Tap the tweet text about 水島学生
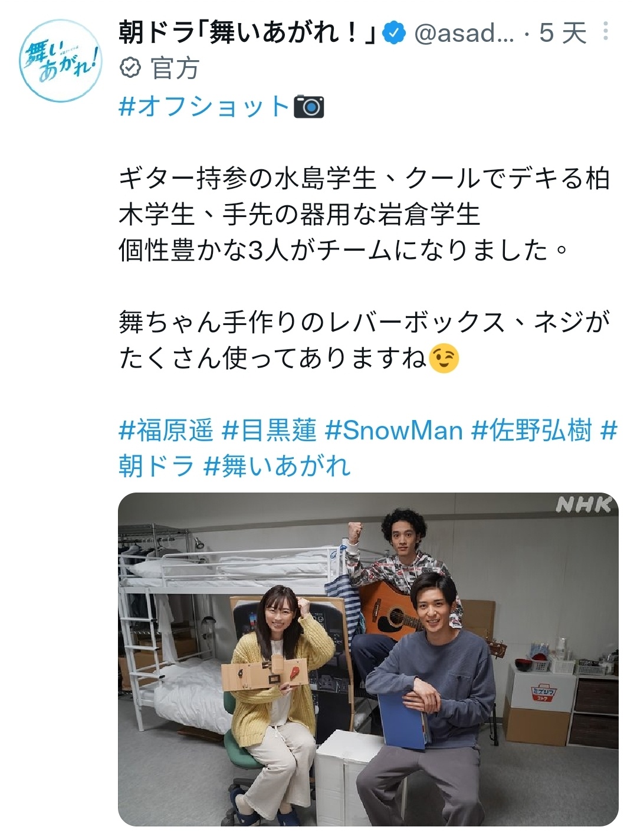The image size is (637, 840). pyautogui.click(x=364, y=215)
